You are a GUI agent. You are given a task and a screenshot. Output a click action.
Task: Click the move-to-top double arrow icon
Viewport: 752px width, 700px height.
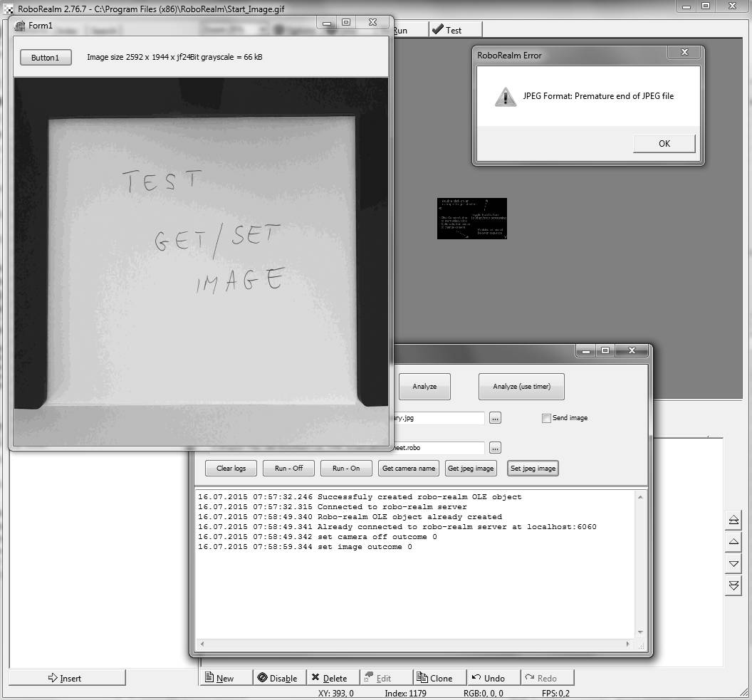tap(733, 521)
